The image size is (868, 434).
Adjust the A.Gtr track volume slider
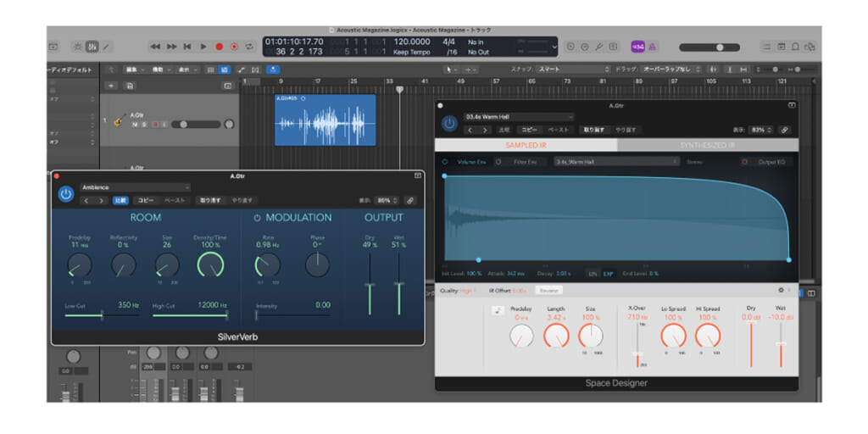pyautogui.click(x=197, y=125)
